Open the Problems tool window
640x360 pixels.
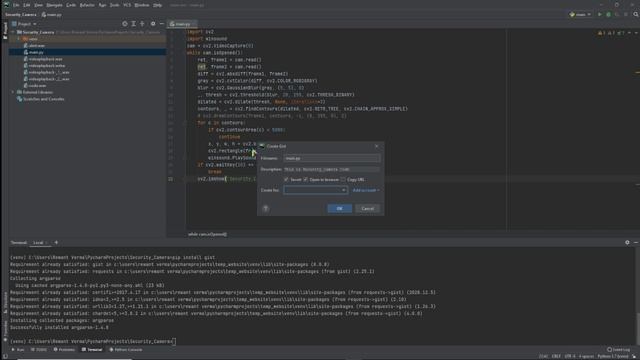click(64, 350)
